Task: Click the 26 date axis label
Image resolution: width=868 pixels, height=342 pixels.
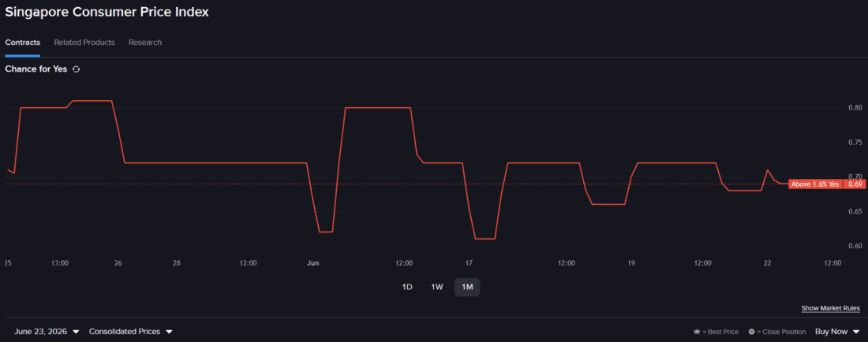Action: [x=118, y=263]
